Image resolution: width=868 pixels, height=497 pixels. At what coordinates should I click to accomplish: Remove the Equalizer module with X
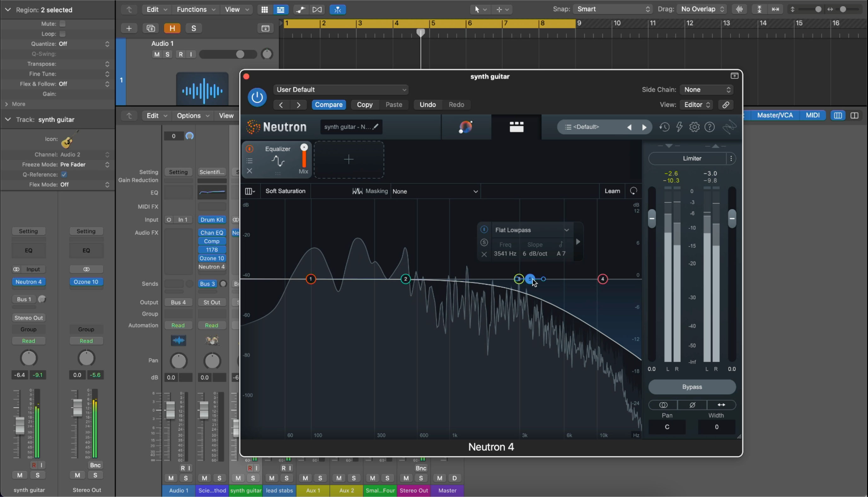point(249,171)
